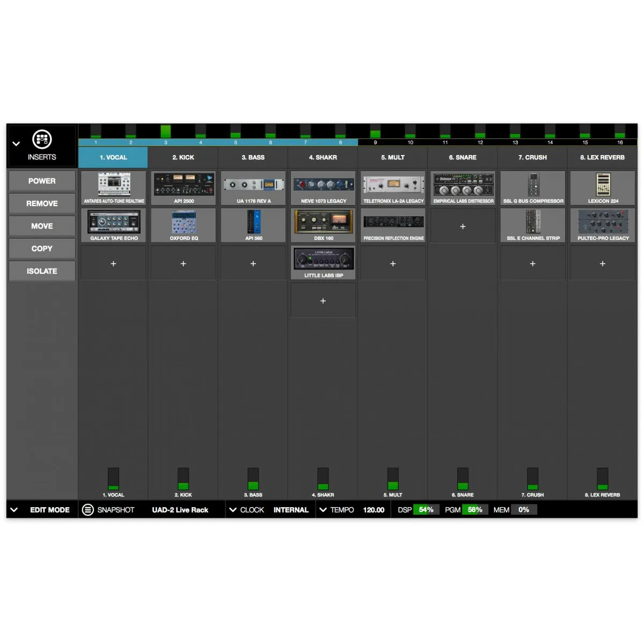Select the 8. LEX REVERB channel tab
The width and height of the screenshot is (644, 644).
point(602,157)
